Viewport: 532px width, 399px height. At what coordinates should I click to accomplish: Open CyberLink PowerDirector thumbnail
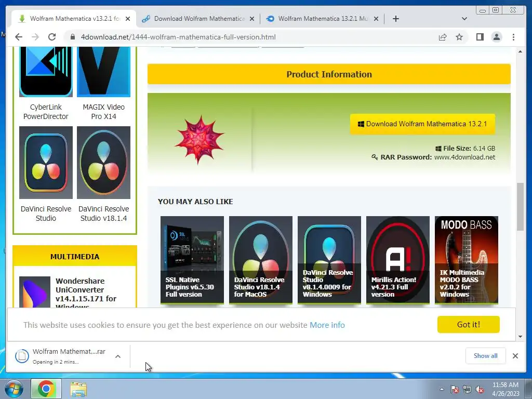click(46, 72)
